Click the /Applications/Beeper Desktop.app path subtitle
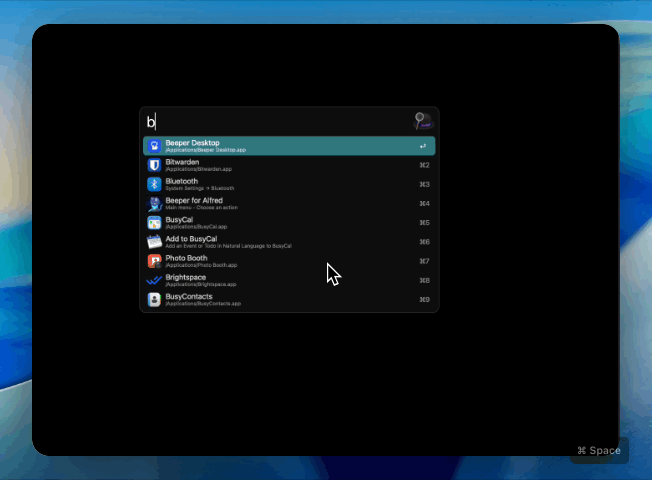 [x=206, y=150]
